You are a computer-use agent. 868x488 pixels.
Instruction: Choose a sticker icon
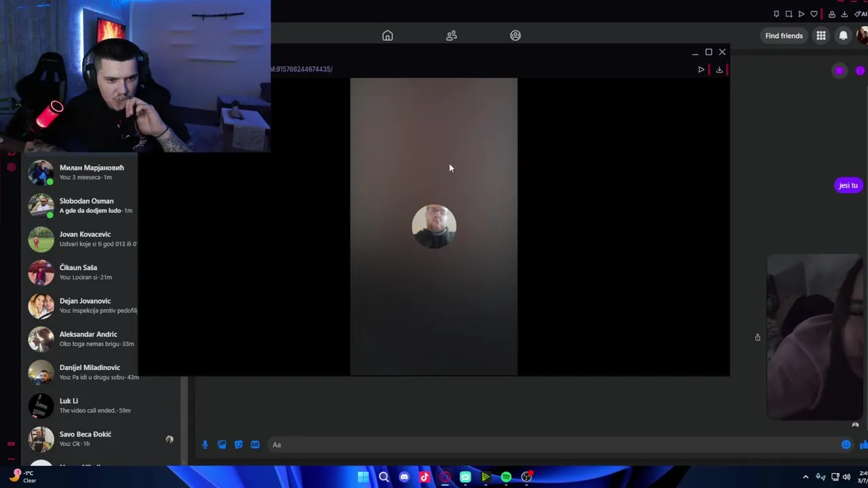(x=239, y=445)
